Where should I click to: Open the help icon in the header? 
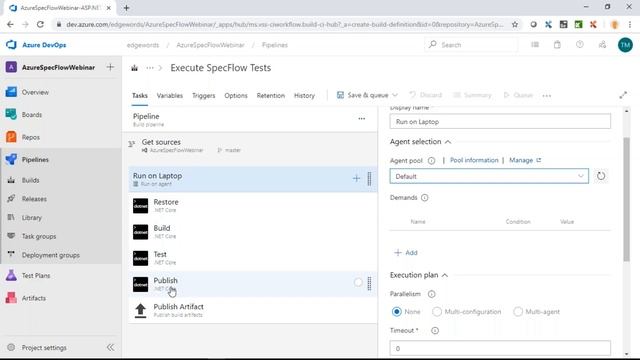580,44
